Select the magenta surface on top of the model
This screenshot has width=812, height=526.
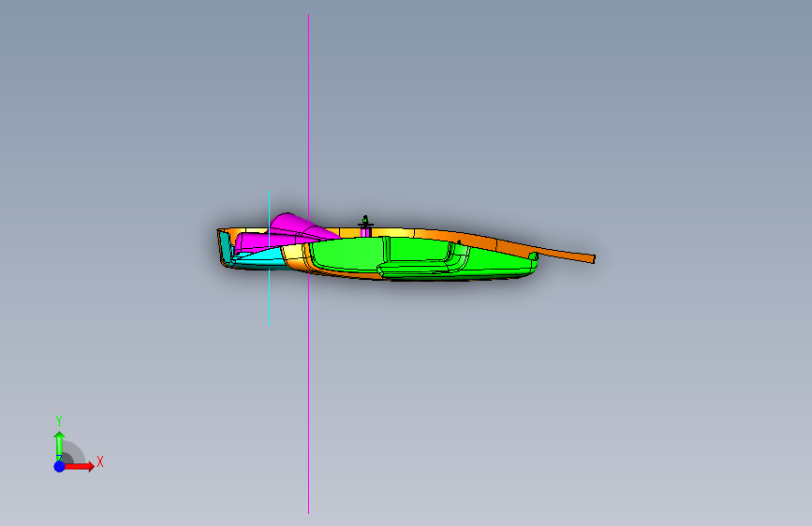tap(290, 226)
